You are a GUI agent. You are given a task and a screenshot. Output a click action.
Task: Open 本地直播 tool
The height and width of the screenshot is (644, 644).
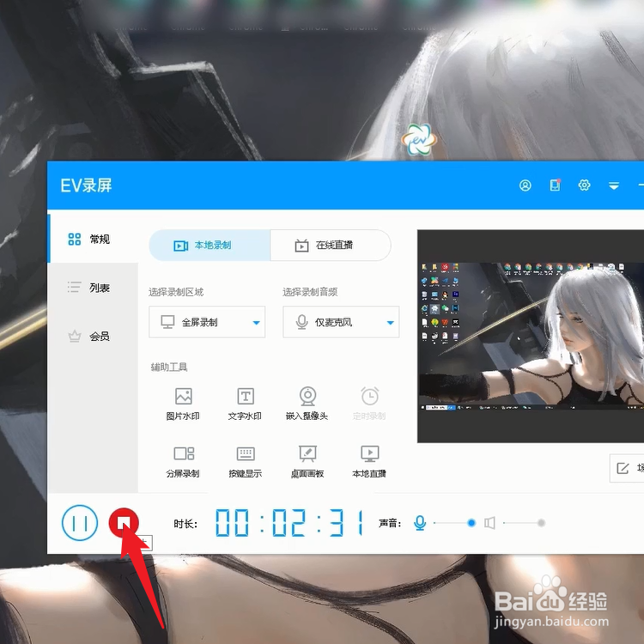[369, 461]
